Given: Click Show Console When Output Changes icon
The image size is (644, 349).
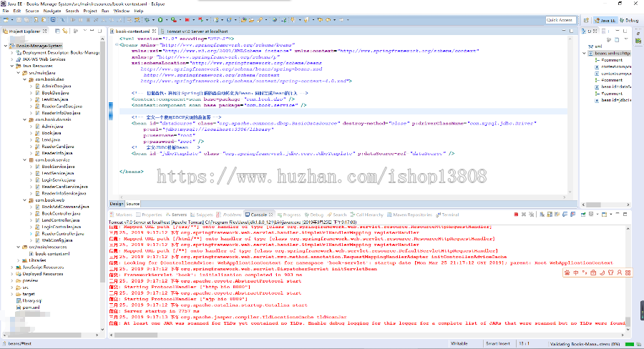Looking at the screenshot, I should [x=565, y=215].
